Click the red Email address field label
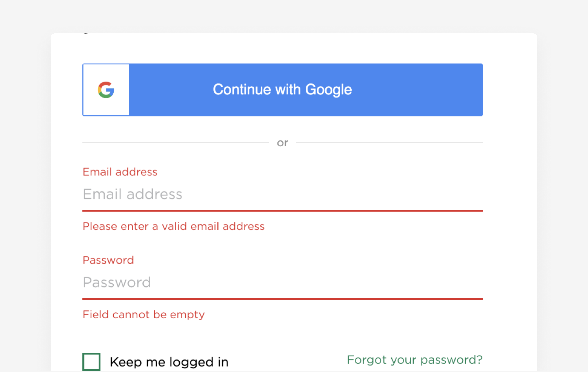This screenshot has width=588, height=372. pyautogui.click(x=120, y=172)
